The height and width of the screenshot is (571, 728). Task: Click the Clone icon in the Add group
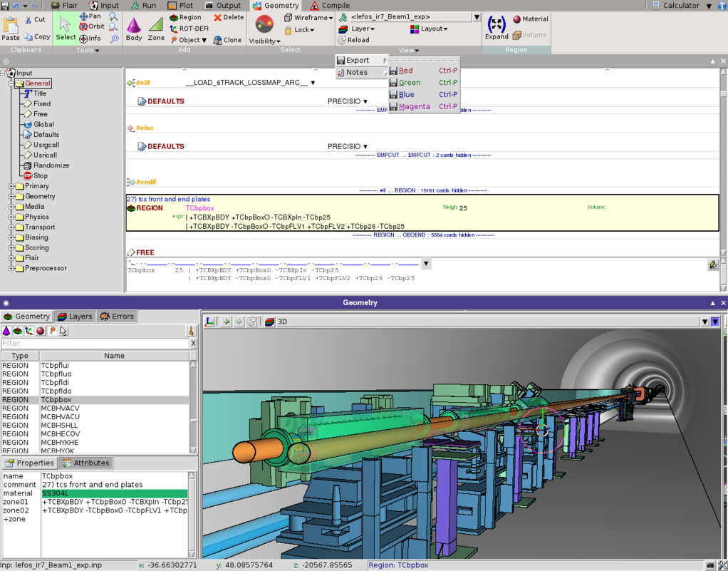coord(229,39)
